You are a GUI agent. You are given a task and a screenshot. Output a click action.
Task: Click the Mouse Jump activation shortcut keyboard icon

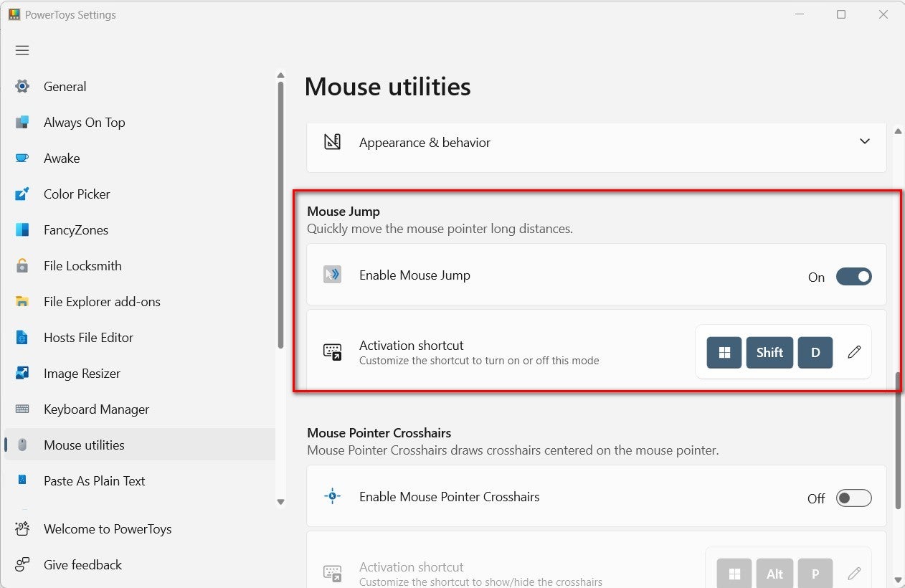(x=332, y=351)
